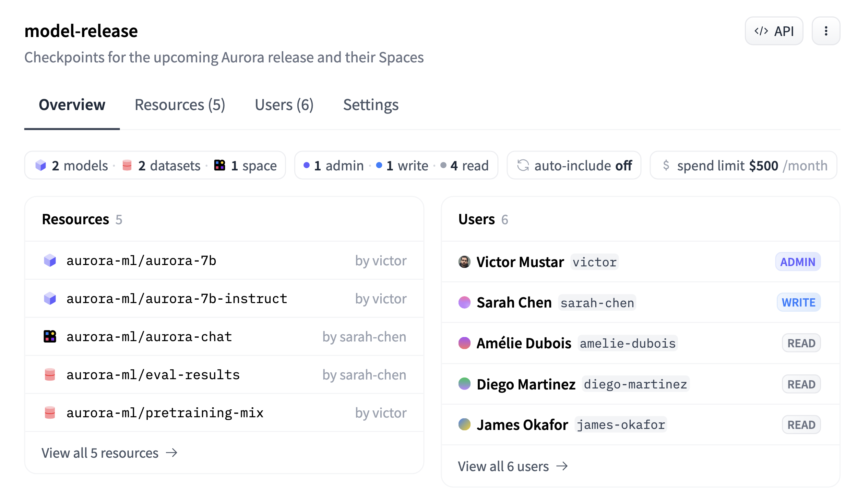Open resource aurora-ml/eval-results
Image resolution: width=857 pixels, height=504 pixels.
pos(153,375)
